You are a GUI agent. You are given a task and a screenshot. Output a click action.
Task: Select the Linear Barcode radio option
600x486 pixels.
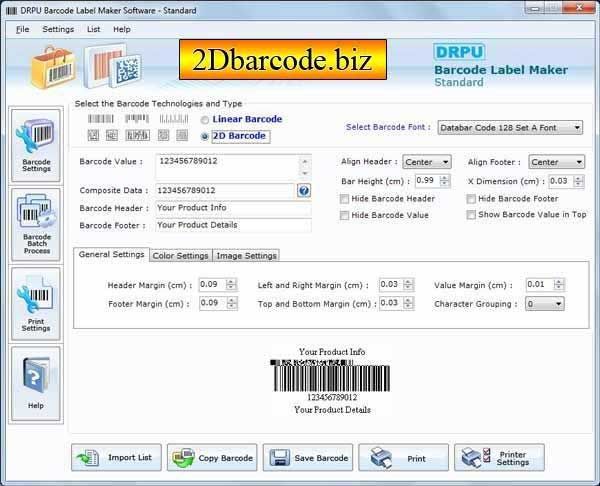coord(205,120)
